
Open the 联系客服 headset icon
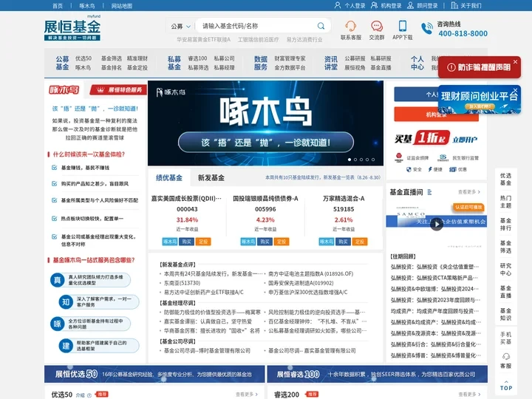[350, 26]
